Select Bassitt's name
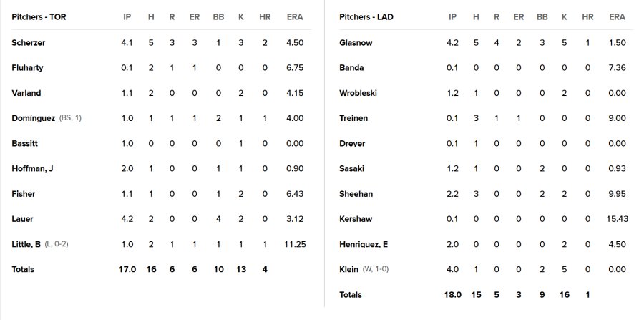The width and height of the screenshot is (644, 320). (x=24, y=144)
